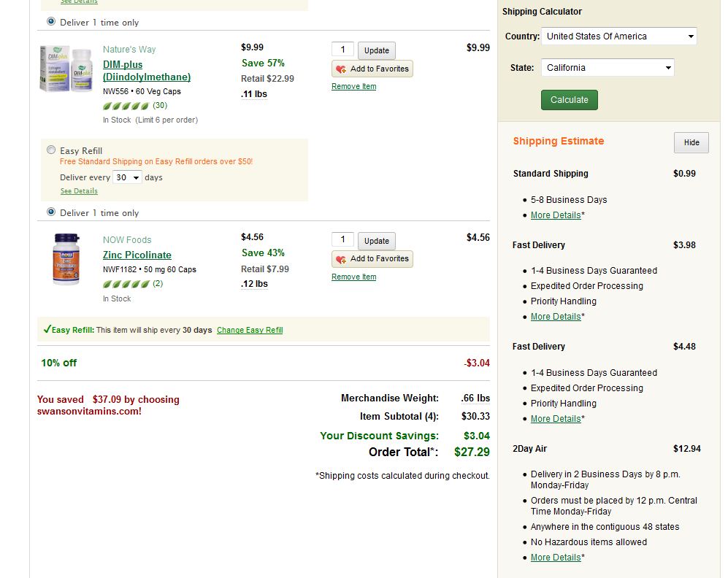
Task: Click the Calculate shipping button
Action: (x=570, y=100)
